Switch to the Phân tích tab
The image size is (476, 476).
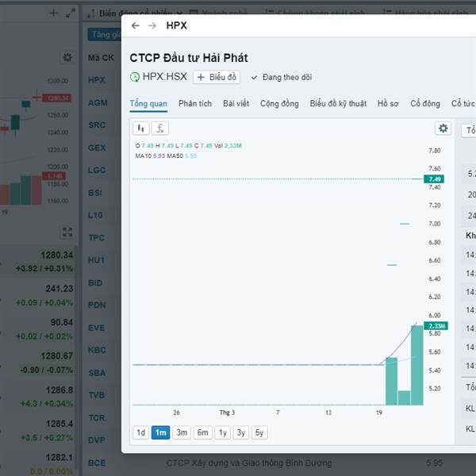click(195, 103)
